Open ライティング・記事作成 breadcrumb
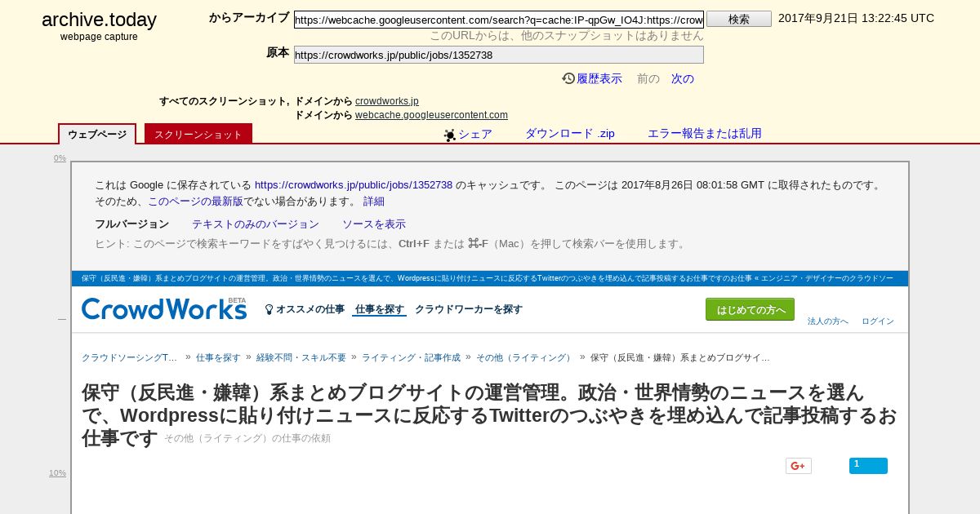 click(411, 357)
